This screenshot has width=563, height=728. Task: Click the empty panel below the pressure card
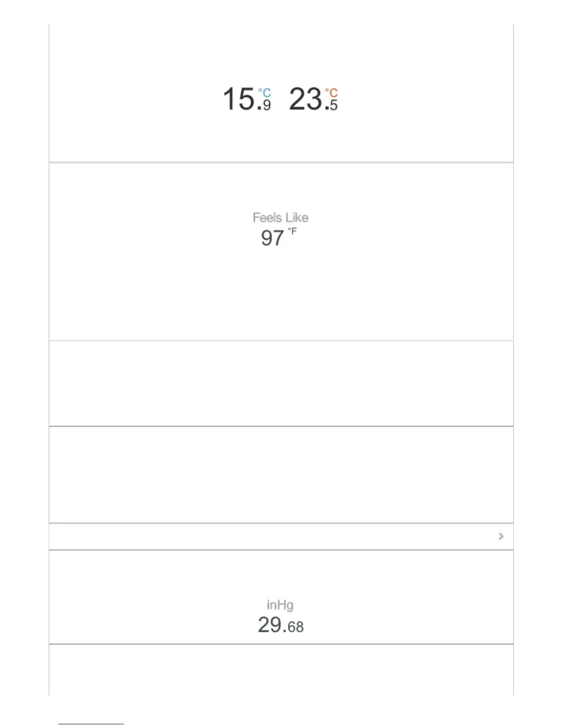[x=281, y=670]
